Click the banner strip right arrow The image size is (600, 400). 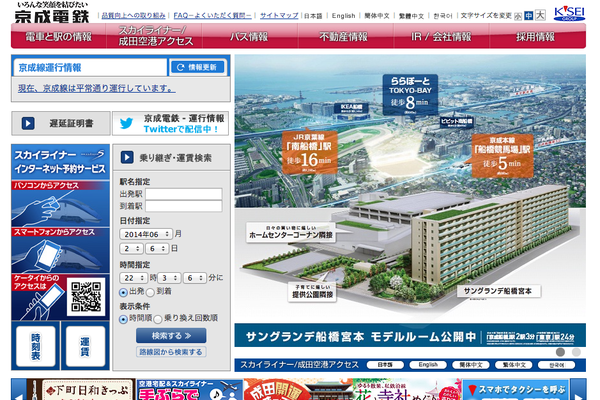pyautogui.click(x=578, y=389)
